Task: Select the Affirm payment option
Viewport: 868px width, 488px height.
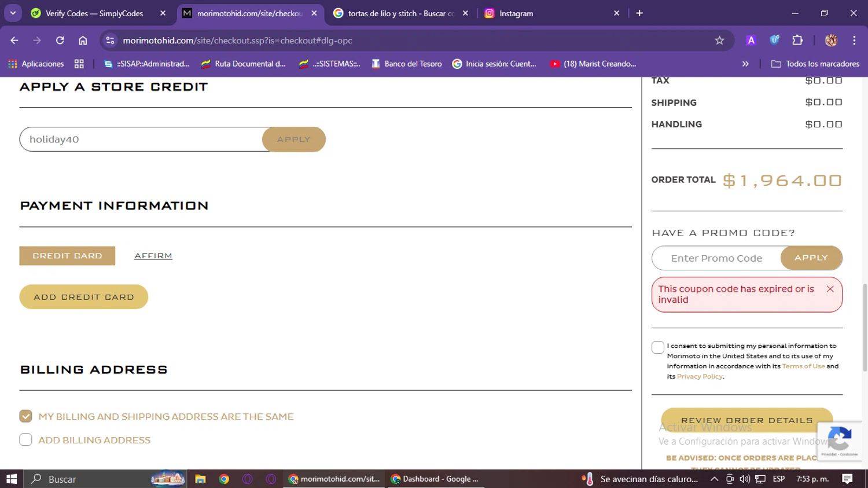Action: pos(153,256)
